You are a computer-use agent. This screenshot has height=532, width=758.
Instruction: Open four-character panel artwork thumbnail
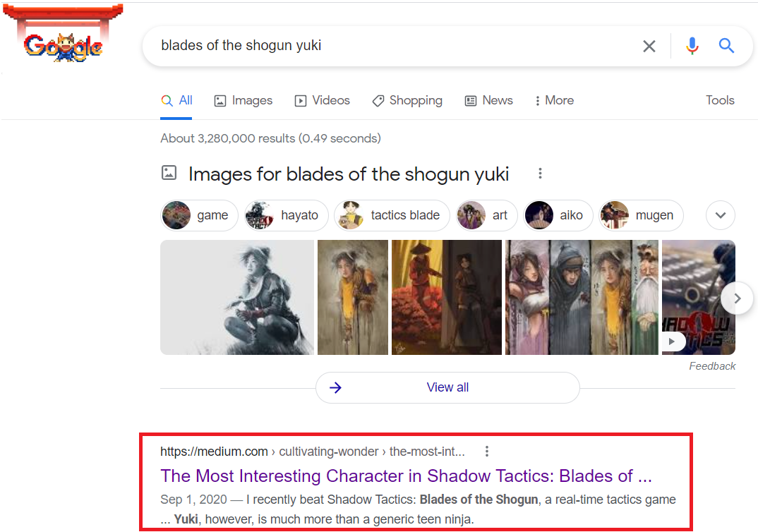pos(582,297)
